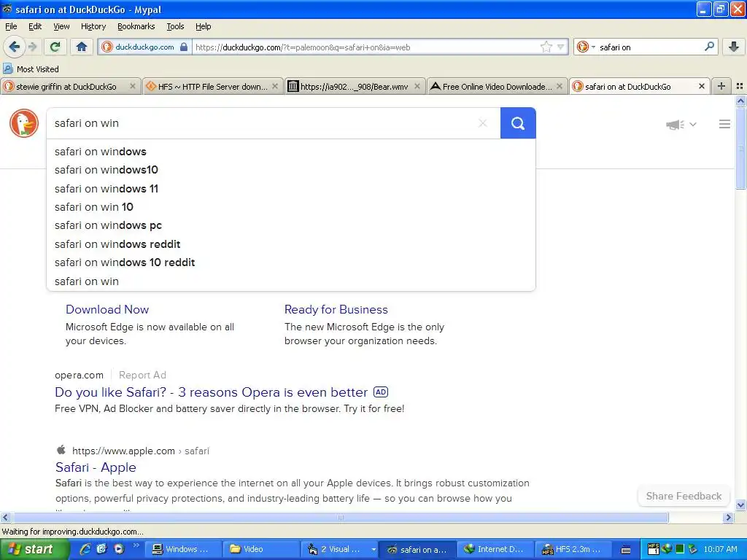The width and height of the screenshot is (747, 560).
Task: Clear the DuckDuckGo search box
Action: coord(483,122)
